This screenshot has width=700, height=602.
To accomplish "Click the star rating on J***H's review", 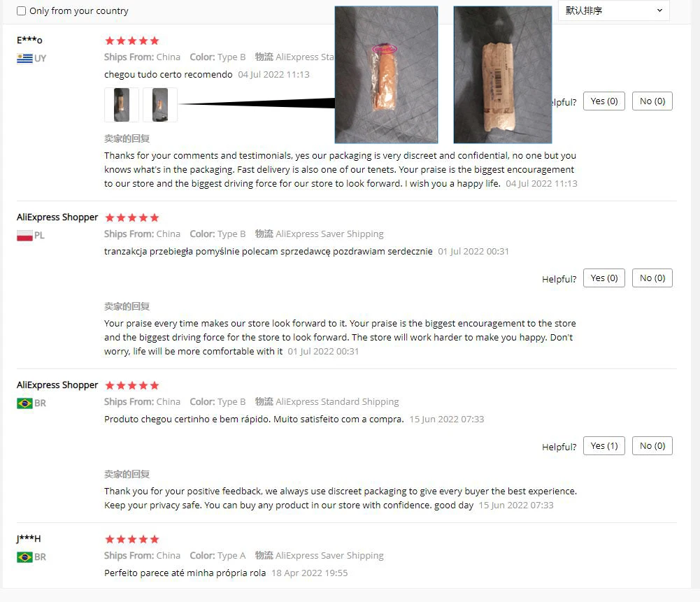I will [131, 540].
